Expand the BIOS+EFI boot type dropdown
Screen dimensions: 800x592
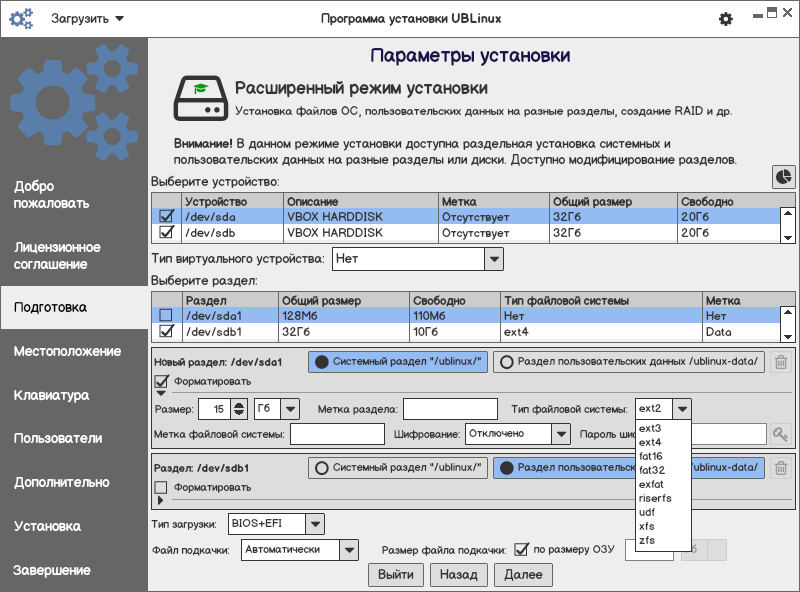315,523
